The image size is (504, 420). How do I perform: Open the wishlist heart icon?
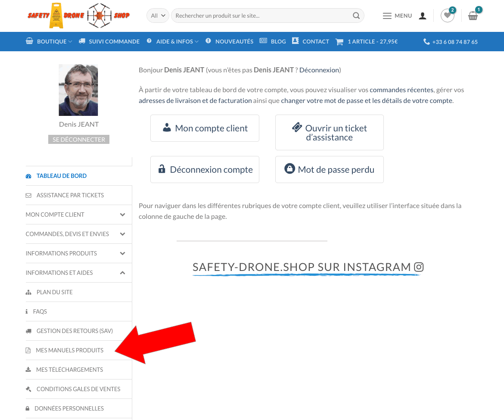pyautogui.click(x=447, y=16)
